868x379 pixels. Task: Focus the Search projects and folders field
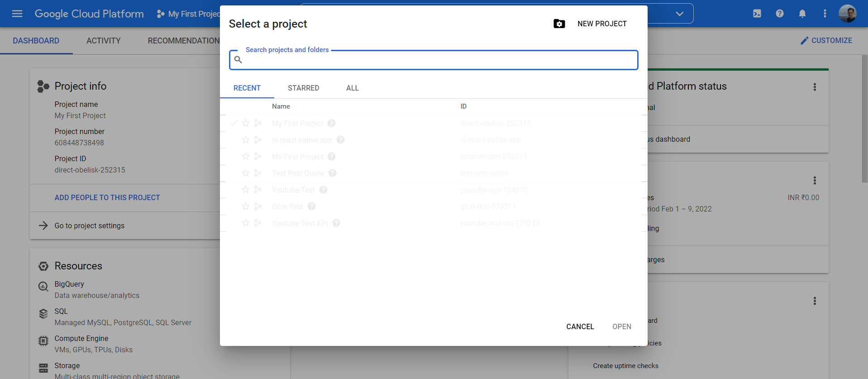point(434,60)
